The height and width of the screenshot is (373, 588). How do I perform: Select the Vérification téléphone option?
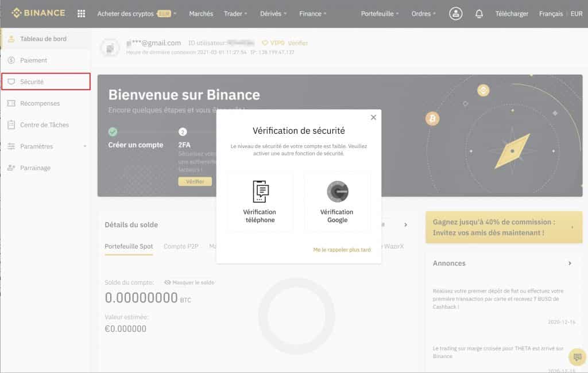260,201
